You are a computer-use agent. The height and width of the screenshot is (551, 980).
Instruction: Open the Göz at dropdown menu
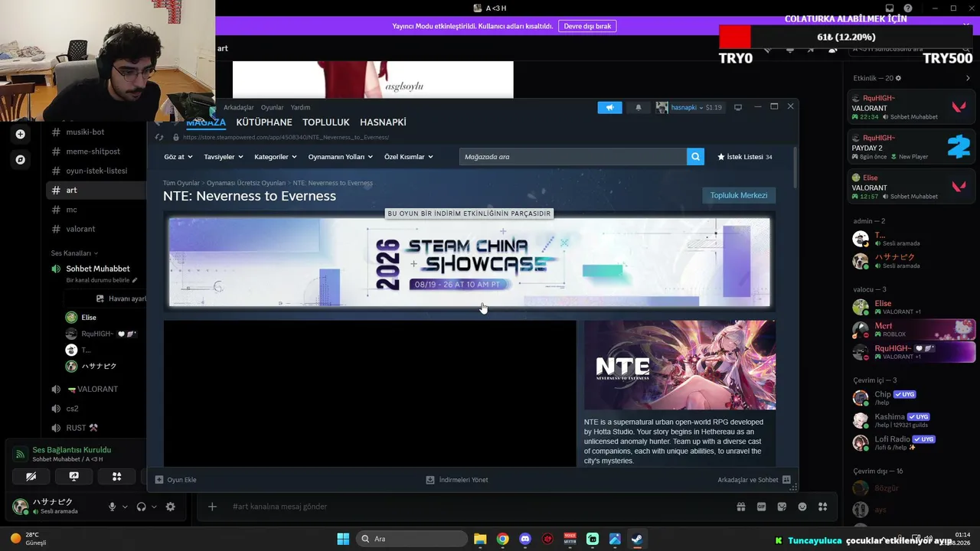[178, 157]
